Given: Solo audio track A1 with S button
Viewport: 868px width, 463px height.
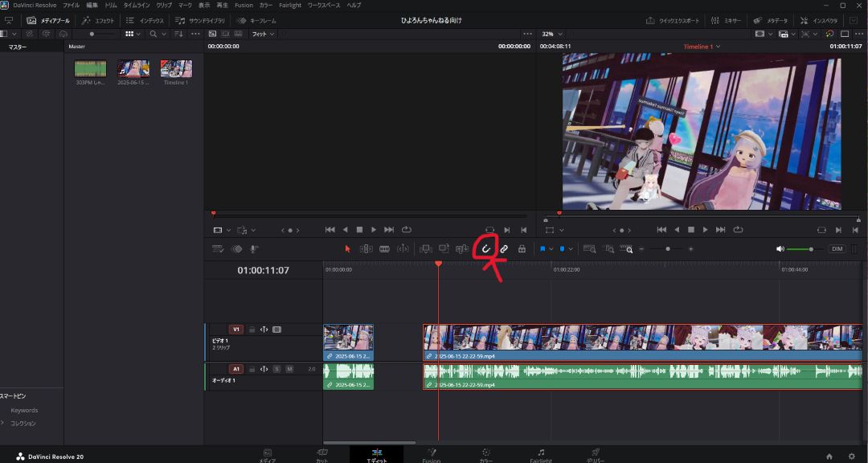Looking at the screenshot, I should (276, 369).
